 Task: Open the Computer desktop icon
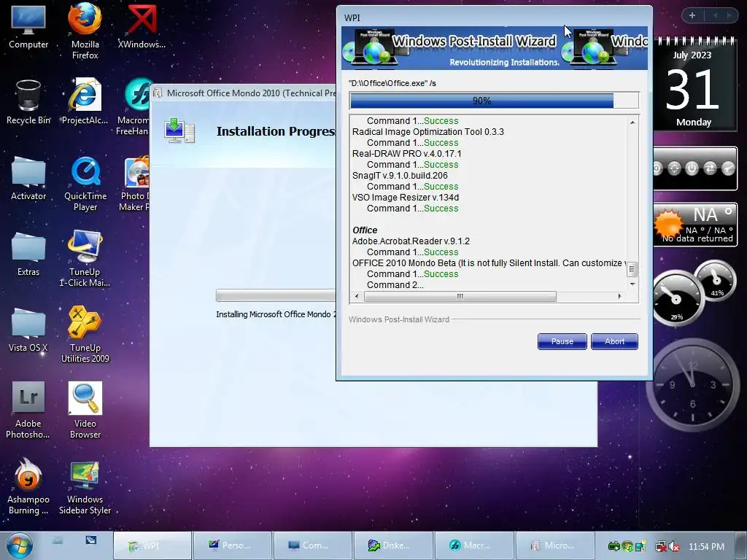(x=28, y=28)
